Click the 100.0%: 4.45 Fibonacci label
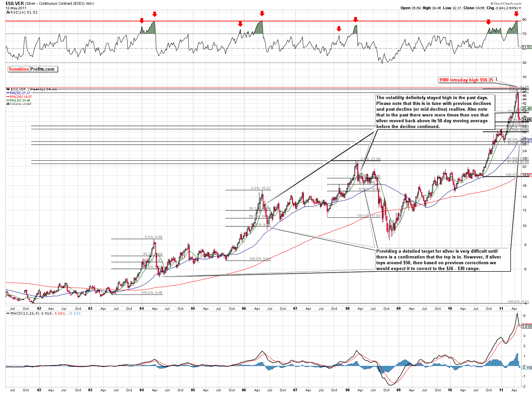 pos(152,292)
